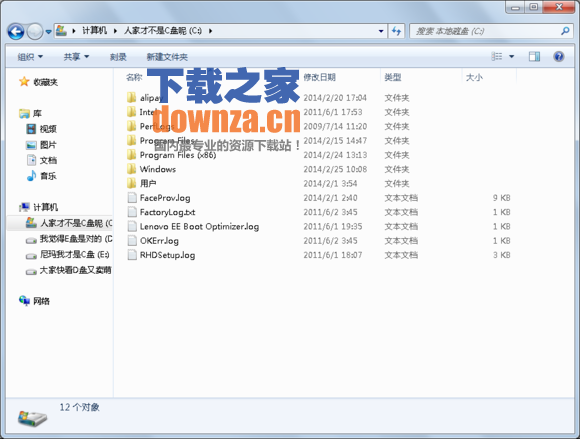Click the refresh button beside address bar
The height and width of the screenshot is (439, 580).
[396, 31]
